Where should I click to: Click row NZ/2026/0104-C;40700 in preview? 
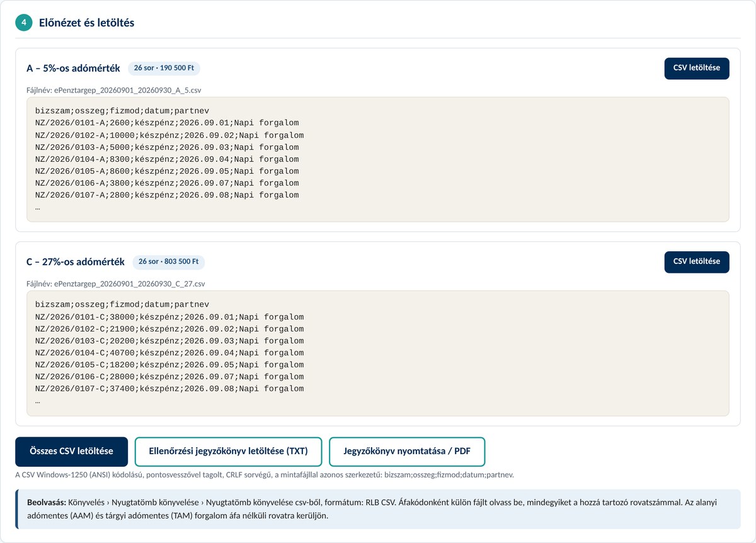point(169,353)
